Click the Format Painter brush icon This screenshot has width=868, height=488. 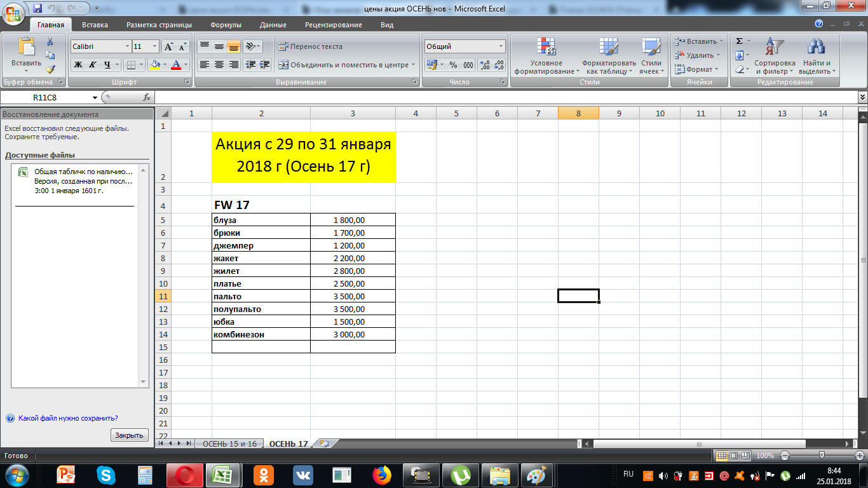(50, 69)
